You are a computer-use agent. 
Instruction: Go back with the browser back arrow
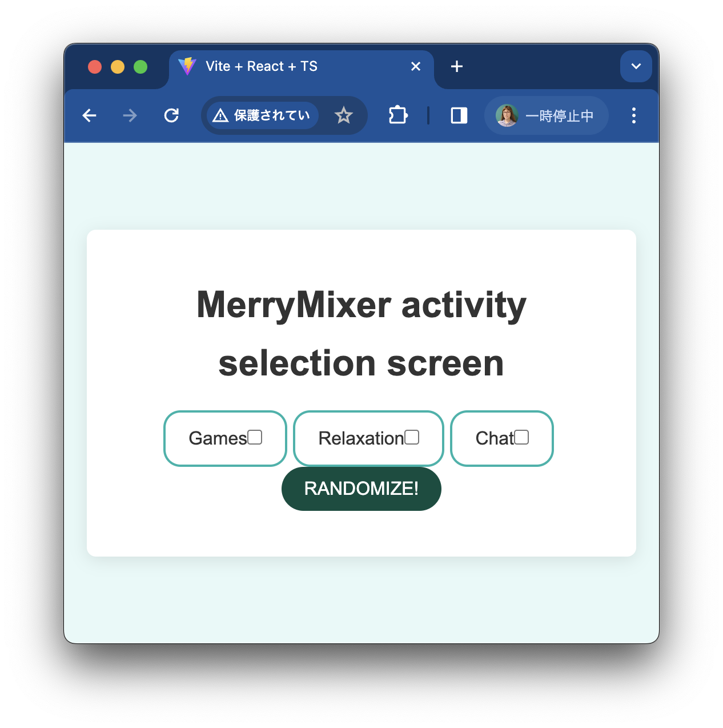[x=89, y=116]
